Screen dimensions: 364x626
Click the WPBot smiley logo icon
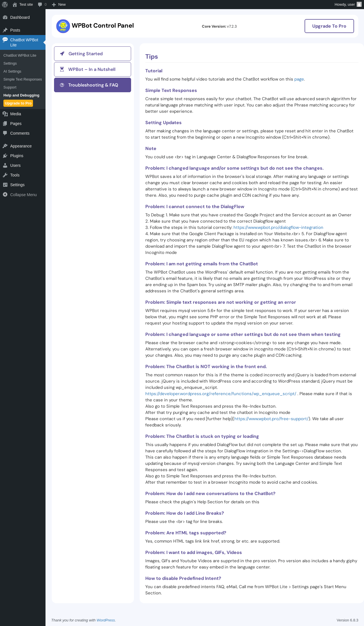tap(63, 26)
